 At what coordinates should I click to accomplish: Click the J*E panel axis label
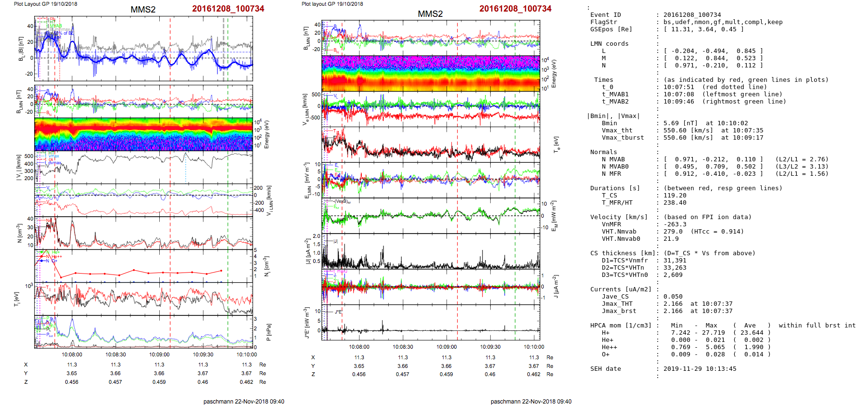pos(306,323)
